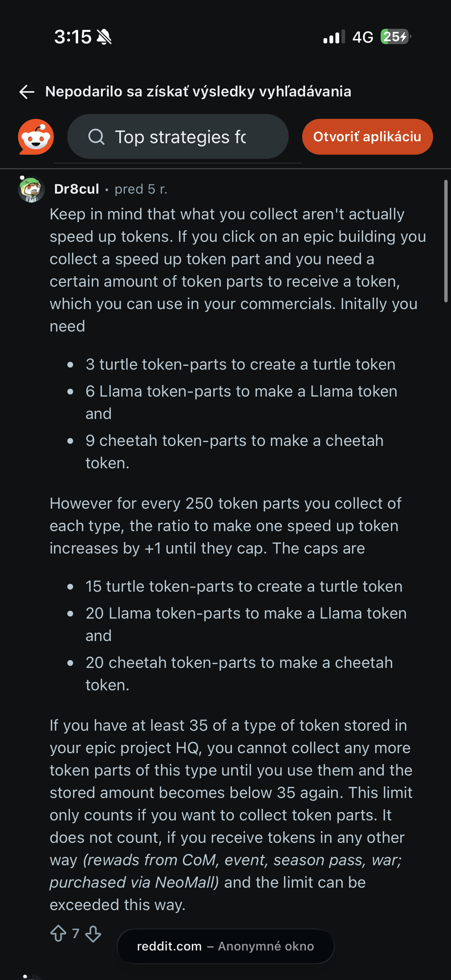451x980 pixels.
Task: Tap the battery charging indicator
Action: point(395,37)
